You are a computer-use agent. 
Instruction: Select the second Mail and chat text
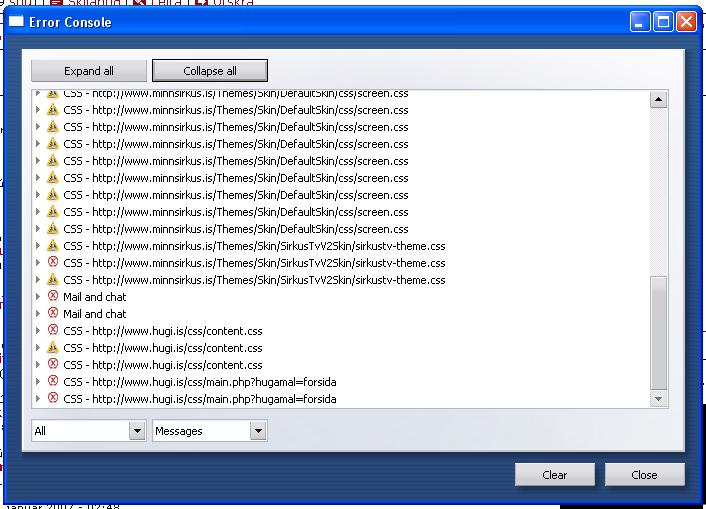tap(95, 314)
